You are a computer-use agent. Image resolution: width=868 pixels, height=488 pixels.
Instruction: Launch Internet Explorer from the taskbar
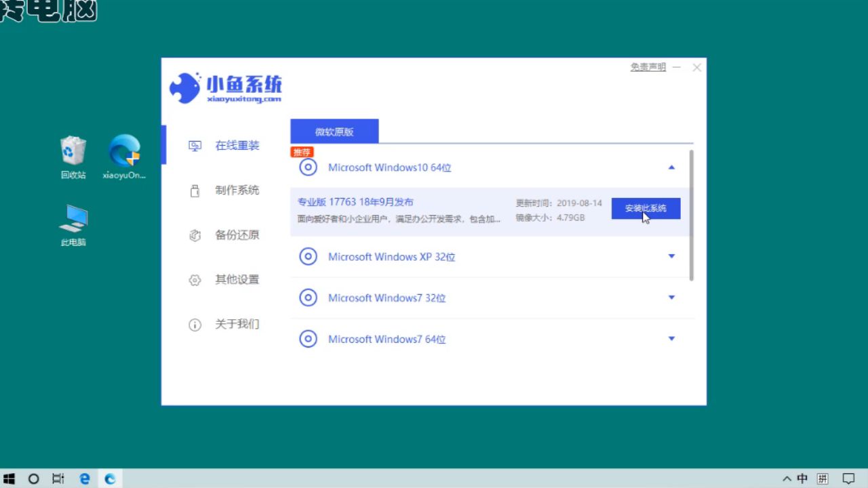[85, 479]
